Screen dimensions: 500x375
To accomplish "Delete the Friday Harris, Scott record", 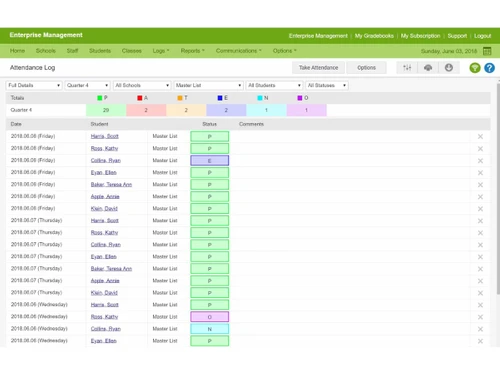I will (x=480, y=136).
